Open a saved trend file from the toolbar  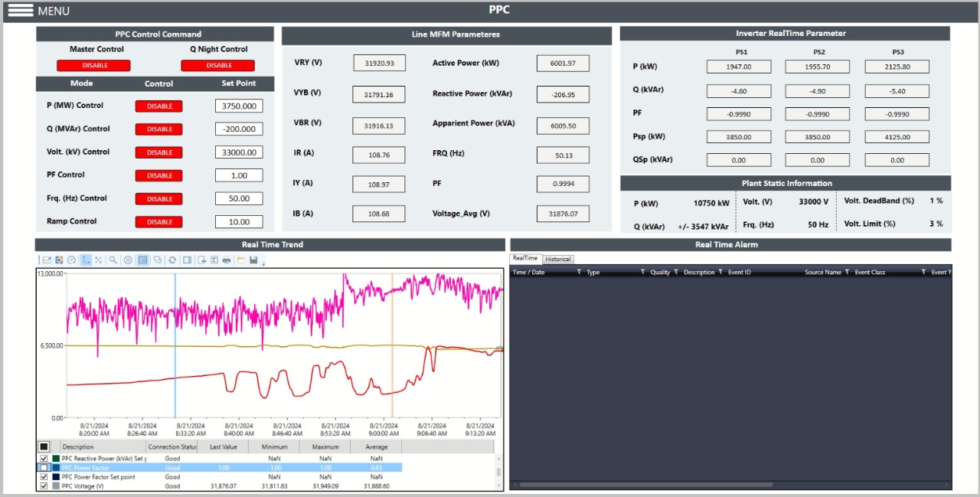click(x=242, y=260)
